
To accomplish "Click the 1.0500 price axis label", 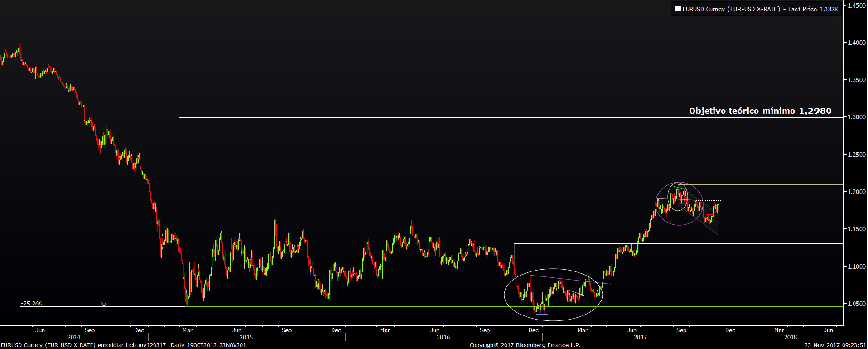I will coord(857,304).
